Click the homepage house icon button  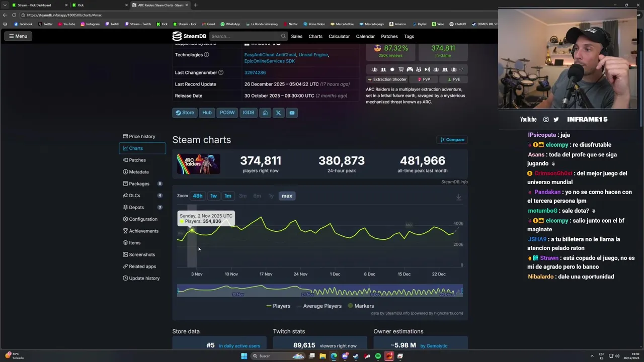(x=265, y=113)
